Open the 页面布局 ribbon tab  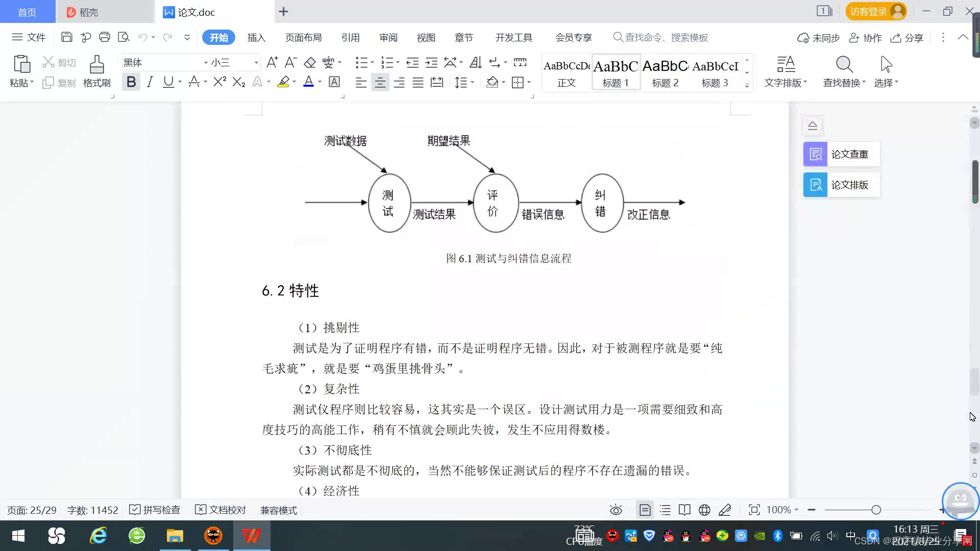pos(303,38)
